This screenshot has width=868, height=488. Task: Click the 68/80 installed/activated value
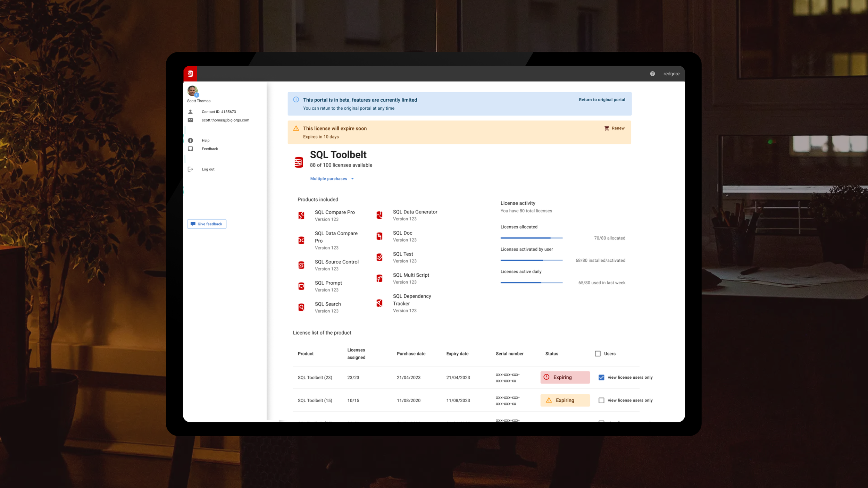pos(600,260)
